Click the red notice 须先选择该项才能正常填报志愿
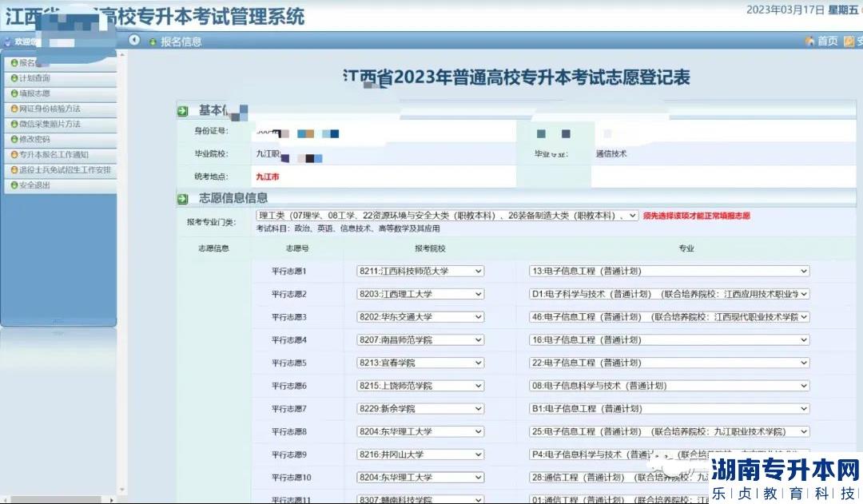Viewport: 863px width, 504px height. tap(696, 216)
